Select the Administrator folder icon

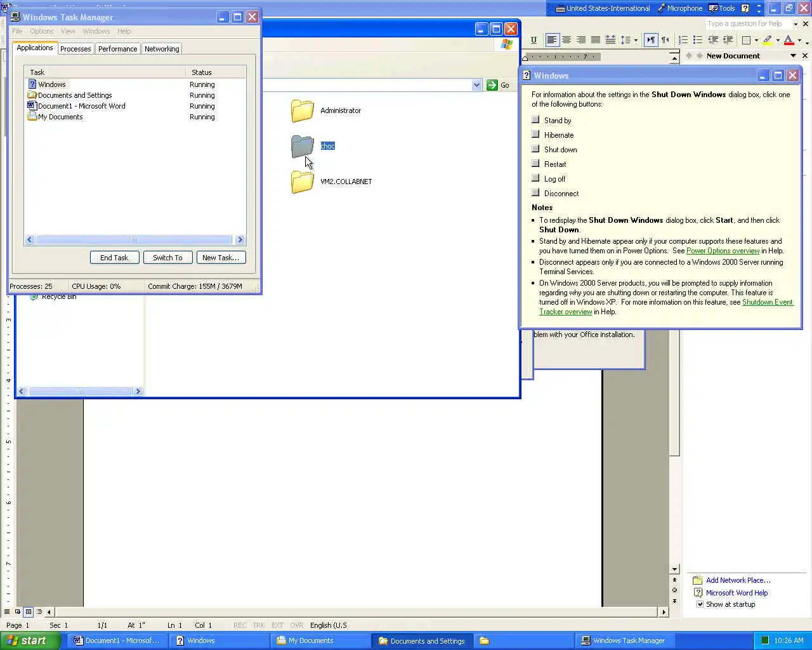(303, 110)
